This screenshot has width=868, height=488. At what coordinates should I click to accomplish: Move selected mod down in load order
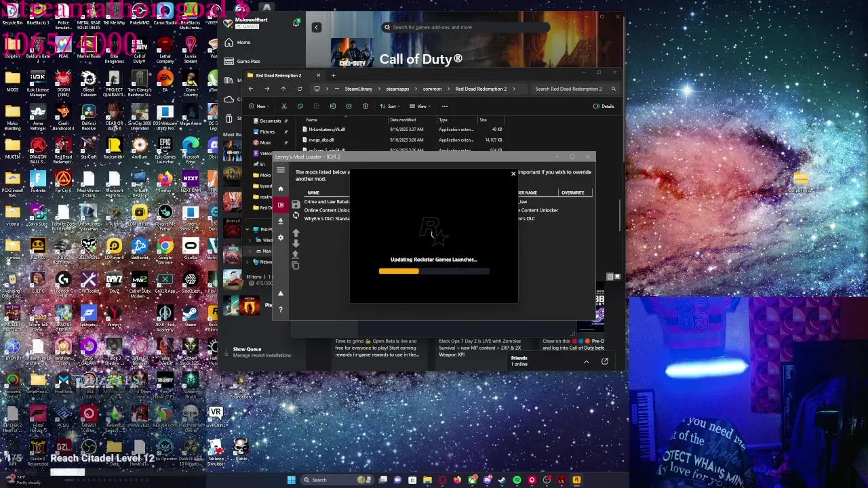pyautogui.click(x=296, y=243)
